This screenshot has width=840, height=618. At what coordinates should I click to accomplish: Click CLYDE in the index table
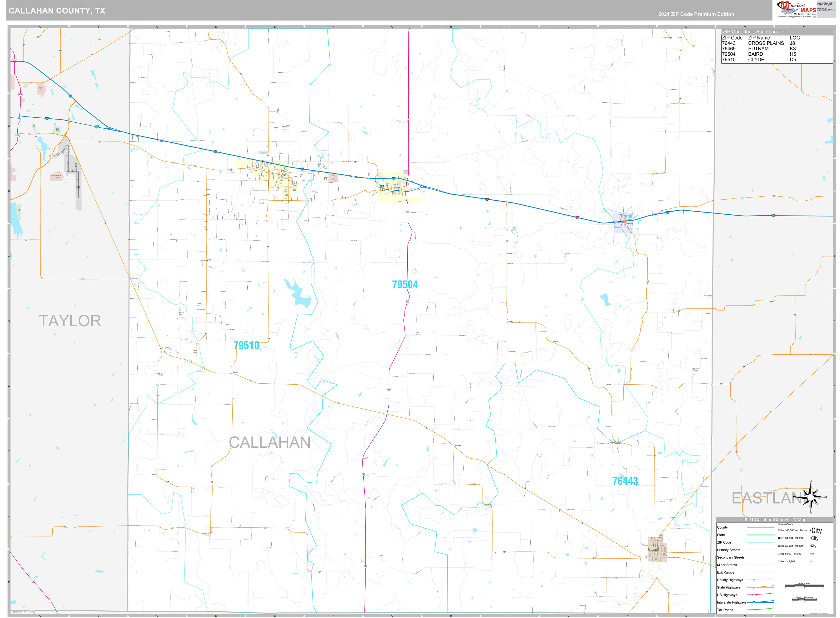pyautogui.click(x=756, y=59)
